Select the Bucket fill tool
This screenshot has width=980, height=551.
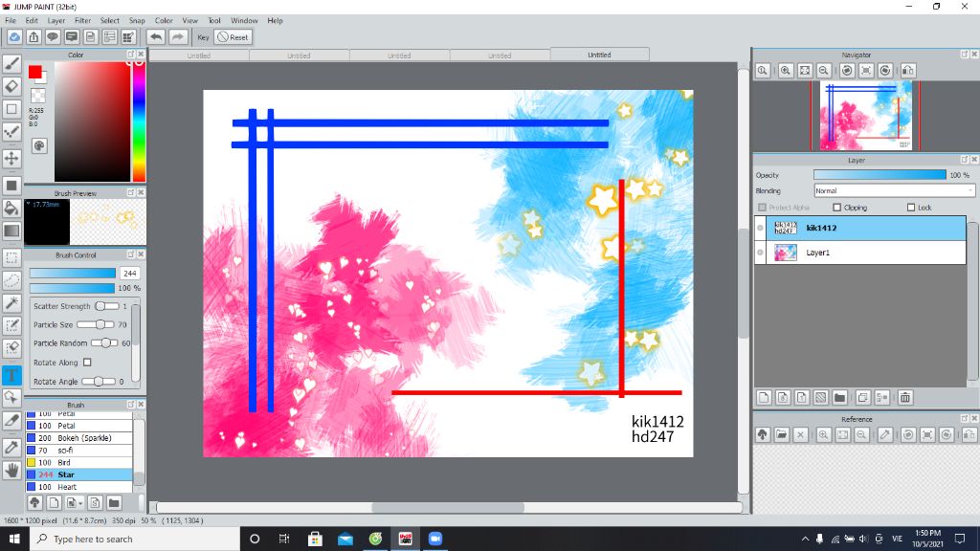coord(11,208)
